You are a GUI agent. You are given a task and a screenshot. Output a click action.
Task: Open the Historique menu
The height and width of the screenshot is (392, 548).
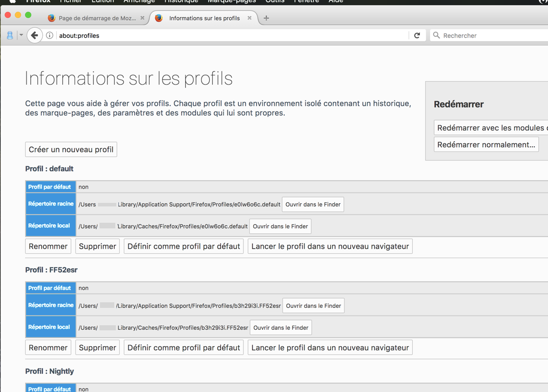[x=181, y=2]
